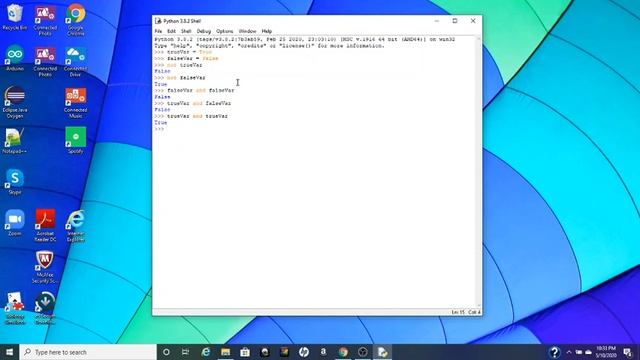The image size is (640, 360).
Task: Minimize the Python Shell window
Action: (x=437, y=21)
